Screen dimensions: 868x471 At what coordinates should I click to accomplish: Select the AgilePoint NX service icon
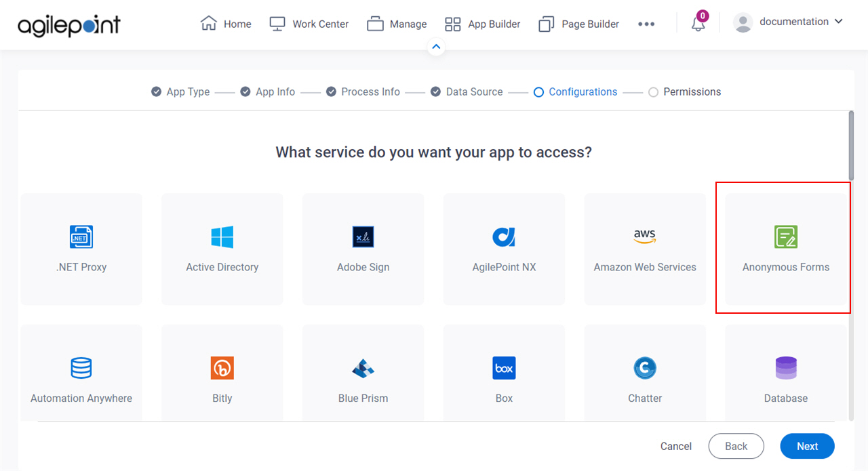pyautogui.click(x=504, y=237)
